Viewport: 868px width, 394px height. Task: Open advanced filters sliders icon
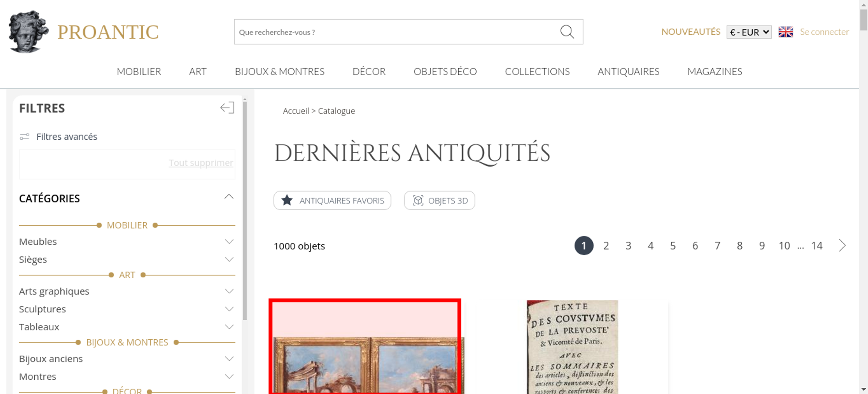tap(25, 137)
